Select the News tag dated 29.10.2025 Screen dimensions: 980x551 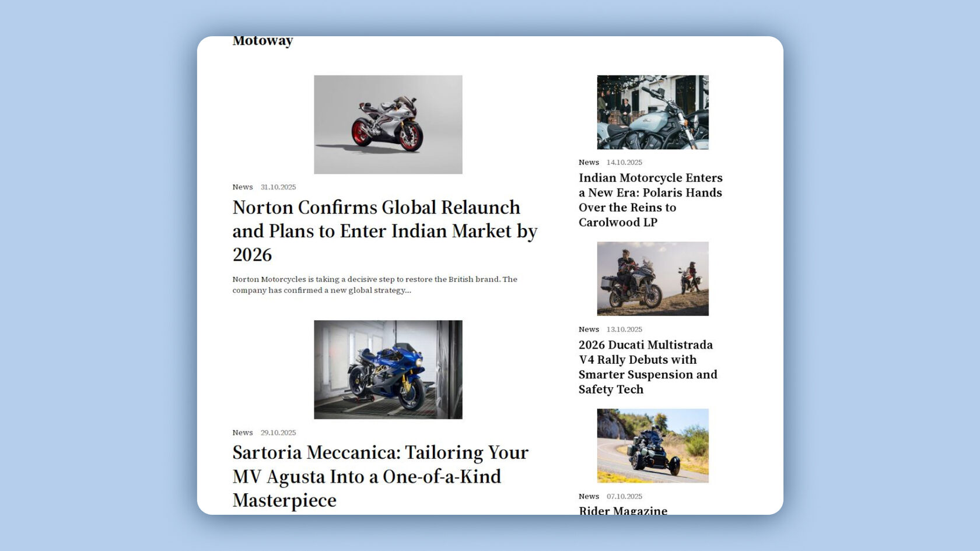point(243,433)
